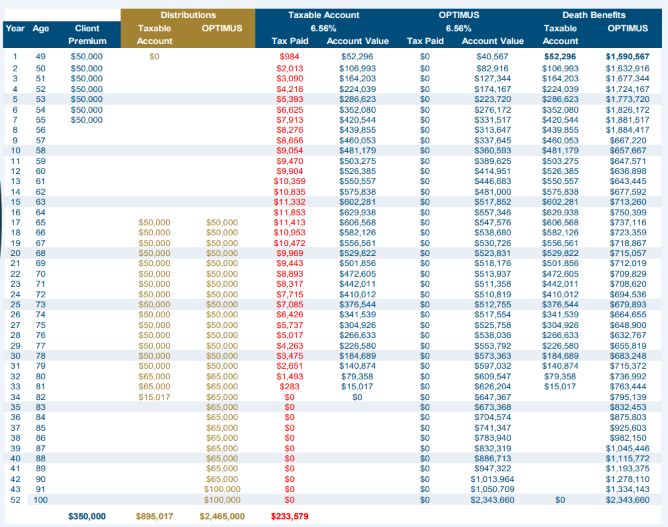The height and width of the screenshot is (527, 668).
Task: Click the $895,017 taxable distributions total
Action: pos(154,516)
